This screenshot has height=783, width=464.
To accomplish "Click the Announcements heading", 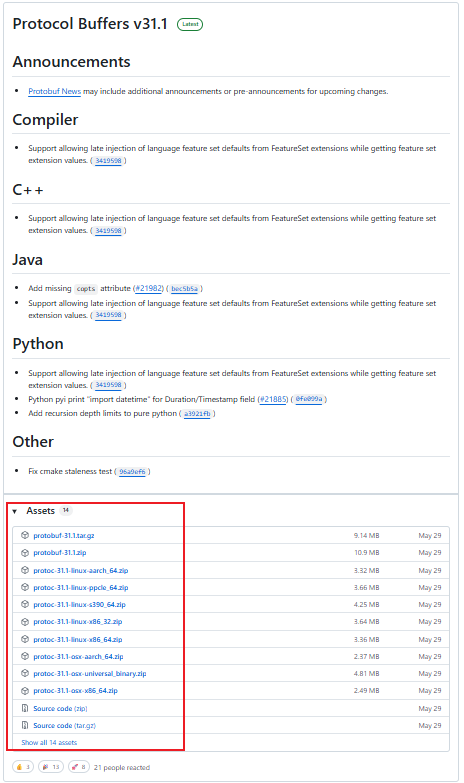I will point(71,61).
